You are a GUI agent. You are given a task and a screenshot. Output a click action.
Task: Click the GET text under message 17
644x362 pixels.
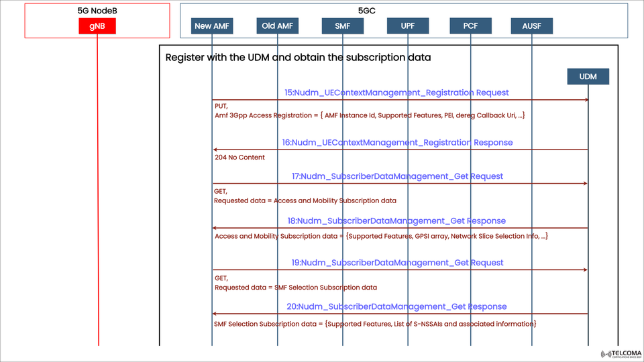(x=221, y=192)
